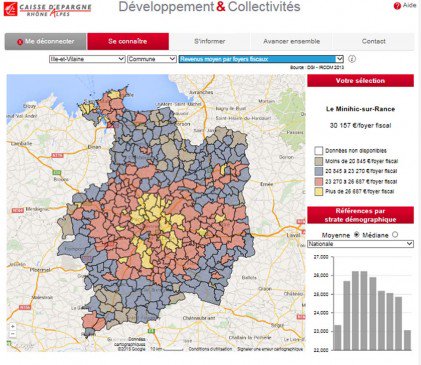
Task: Click the white Données non disponibles swatch
Action: pyautogui.click(x=319, y=151)
